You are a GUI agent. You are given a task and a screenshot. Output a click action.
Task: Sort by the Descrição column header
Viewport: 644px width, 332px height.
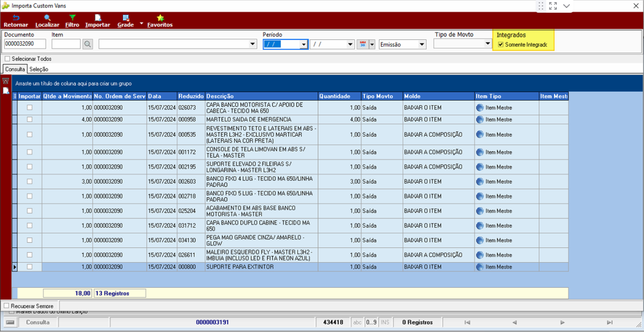click(261, 96)
